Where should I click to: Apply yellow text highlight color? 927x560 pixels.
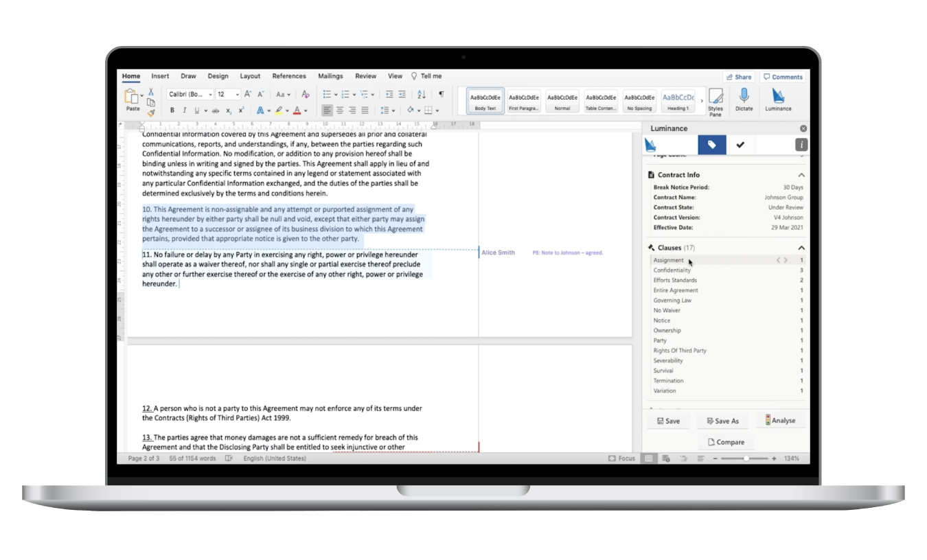tap(279, 110)
